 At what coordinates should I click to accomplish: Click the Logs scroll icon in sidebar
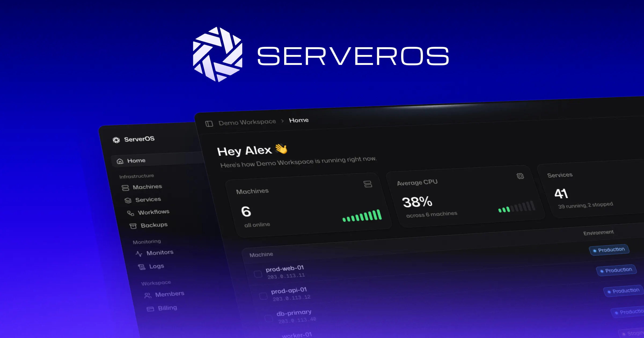pyautogui.click(x=141, y=267)
